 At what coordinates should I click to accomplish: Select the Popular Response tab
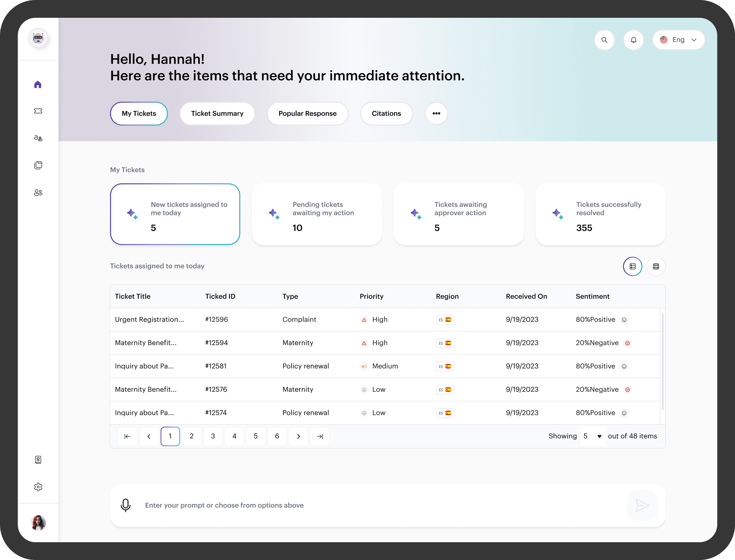coord(307,114)
